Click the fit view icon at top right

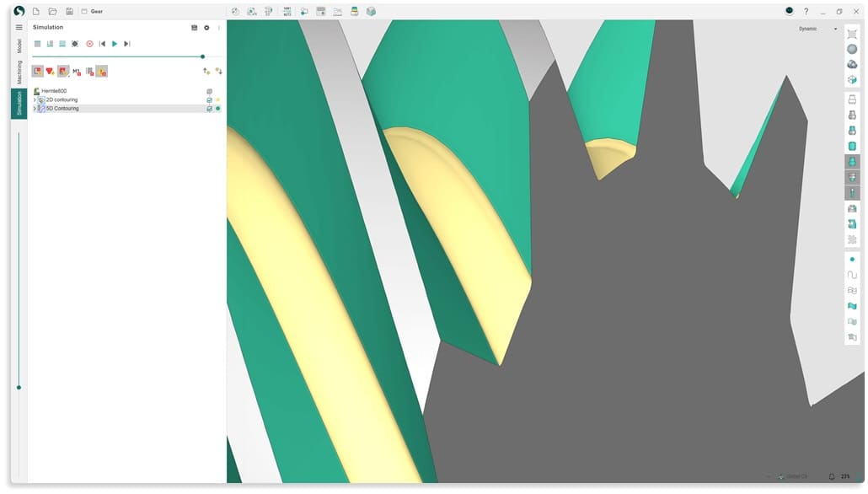[852, 34]
